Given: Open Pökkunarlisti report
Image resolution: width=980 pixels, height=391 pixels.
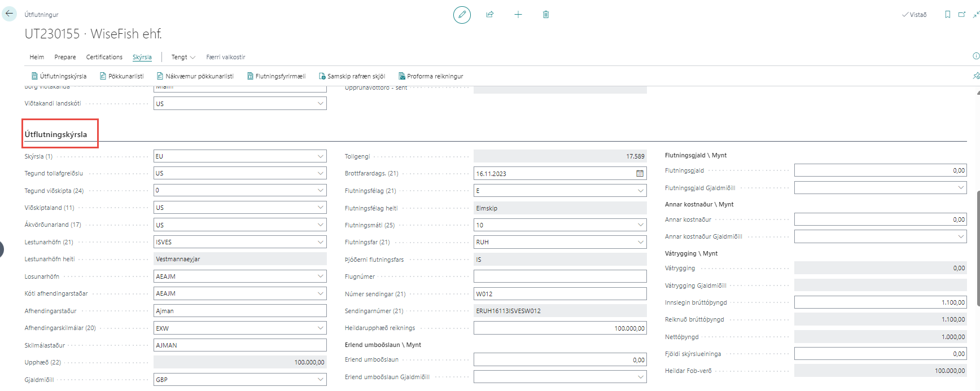Looking at the screenshot, I should pos(122,76).
